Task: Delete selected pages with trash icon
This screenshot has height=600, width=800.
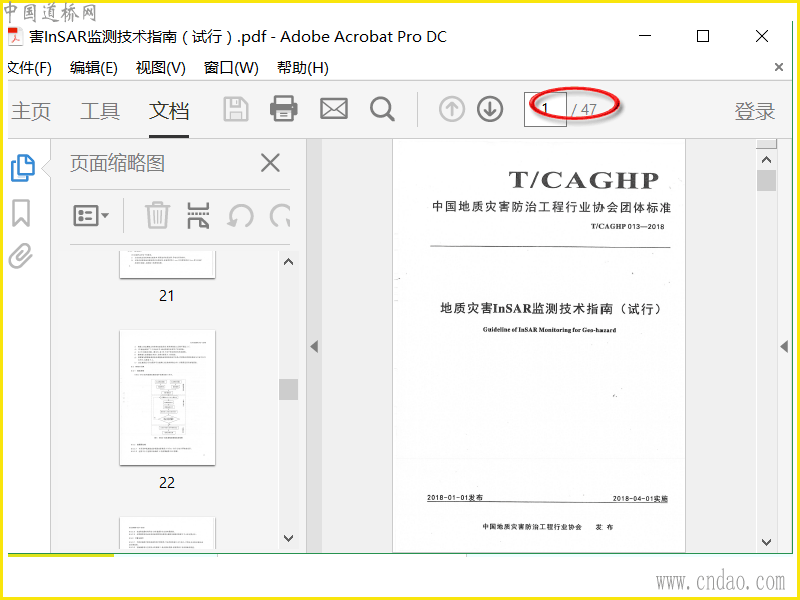Action: [157, 216]
